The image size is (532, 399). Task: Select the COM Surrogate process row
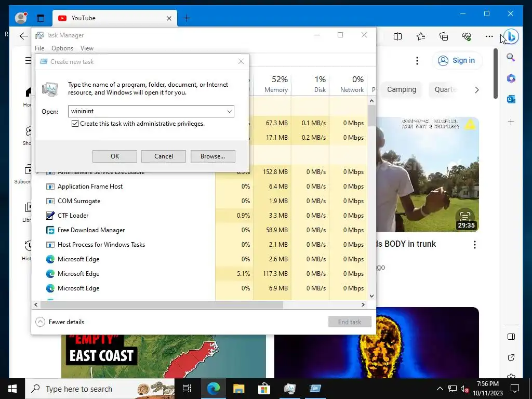[199, 201]
